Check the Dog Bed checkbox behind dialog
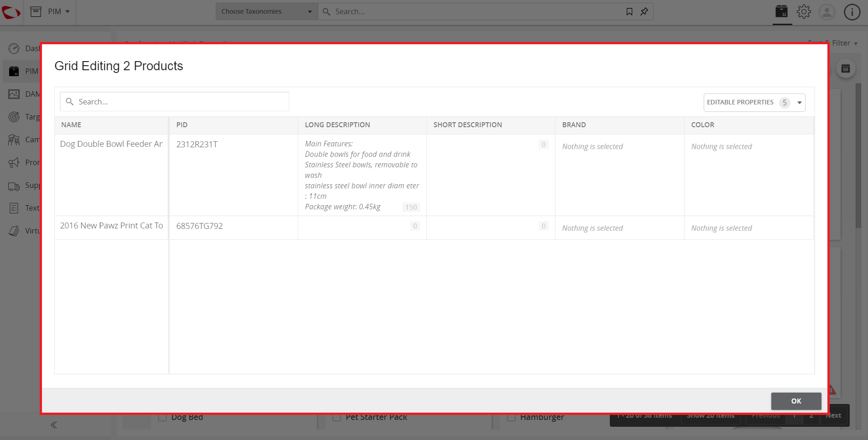 [162, 418]
